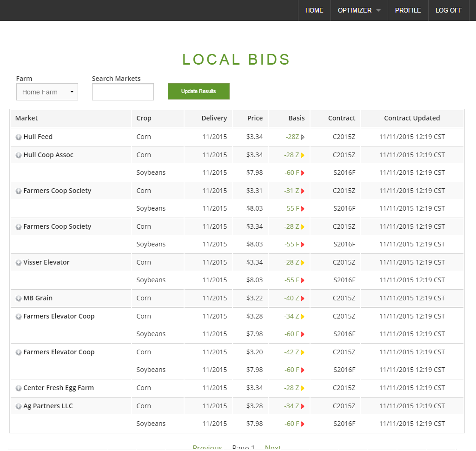Focus the Search Markets input field
Screen dimensions: 476x451
click(x=123, y=92)
